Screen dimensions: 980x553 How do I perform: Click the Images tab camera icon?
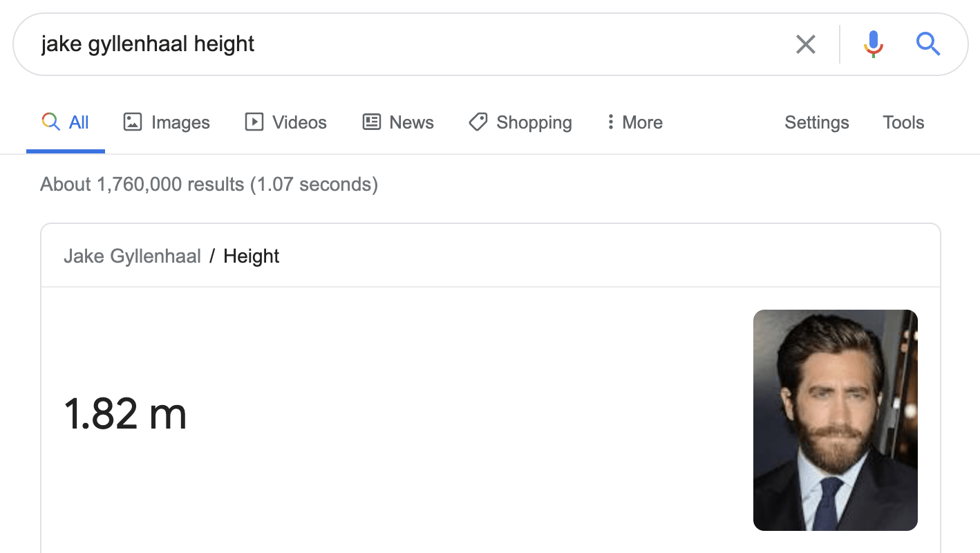point(131,122)
